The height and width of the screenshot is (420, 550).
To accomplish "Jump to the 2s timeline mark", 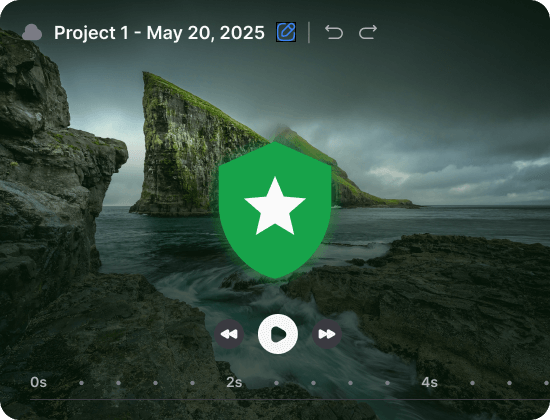I will (x=234, y=382).
